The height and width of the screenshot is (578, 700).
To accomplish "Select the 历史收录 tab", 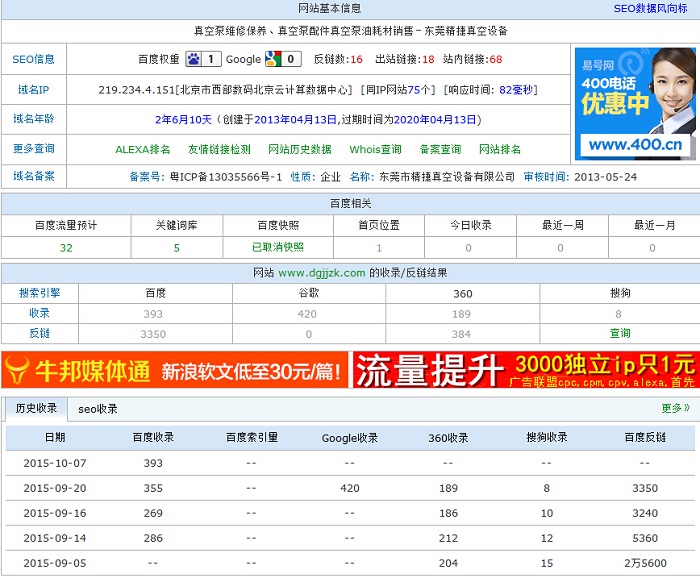I will click(x=35, y=408).
